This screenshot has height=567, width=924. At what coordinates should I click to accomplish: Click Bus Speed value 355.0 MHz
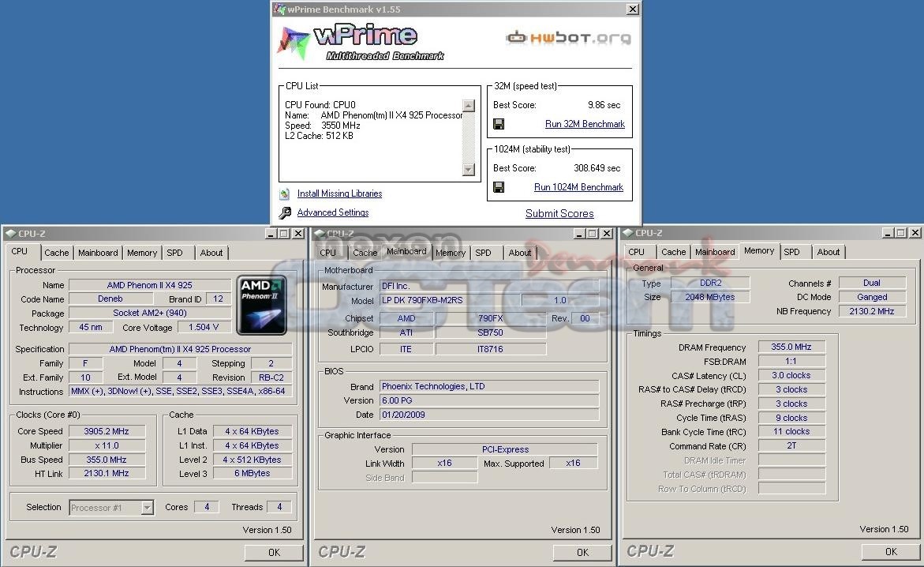pyautogui.click(x=107, y=460)
